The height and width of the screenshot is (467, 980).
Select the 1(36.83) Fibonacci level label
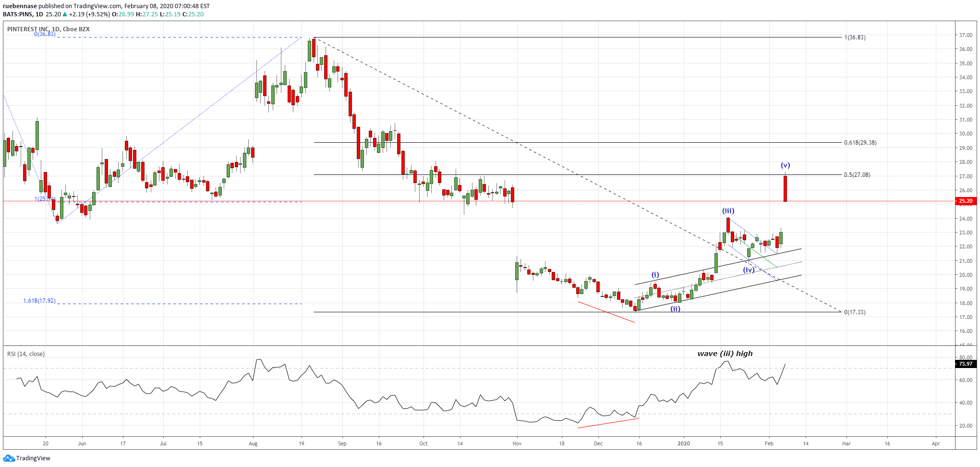pyautogui.click(x=855, y=37)
